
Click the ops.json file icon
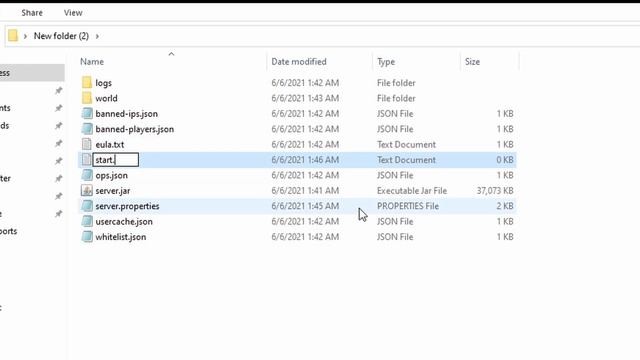(x=87, y=175)
